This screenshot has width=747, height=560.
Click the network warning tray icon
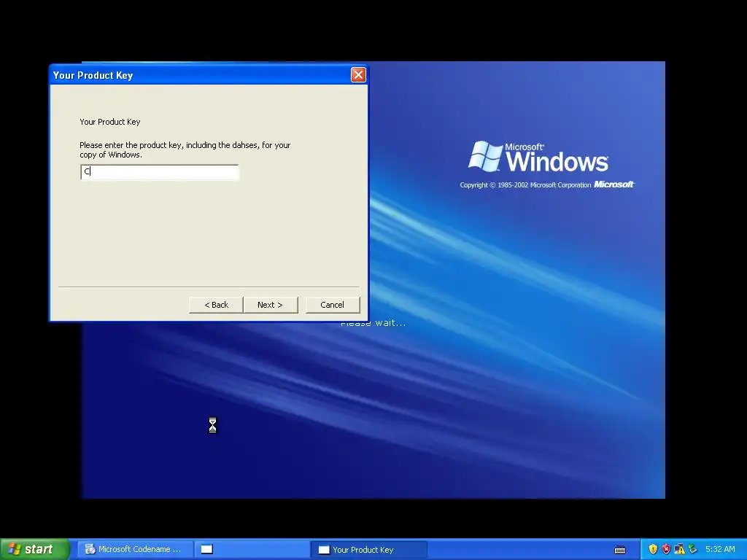pos(679,549)
